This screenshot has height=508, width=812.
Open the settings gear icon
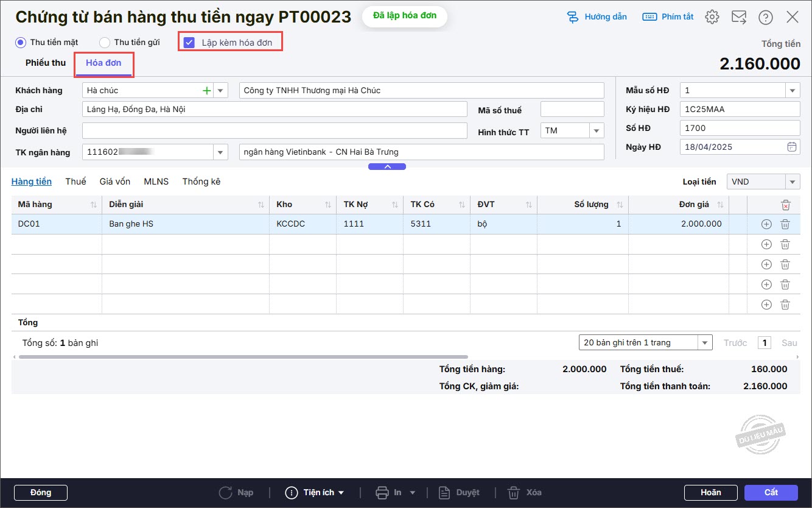[x=712, y=17]
